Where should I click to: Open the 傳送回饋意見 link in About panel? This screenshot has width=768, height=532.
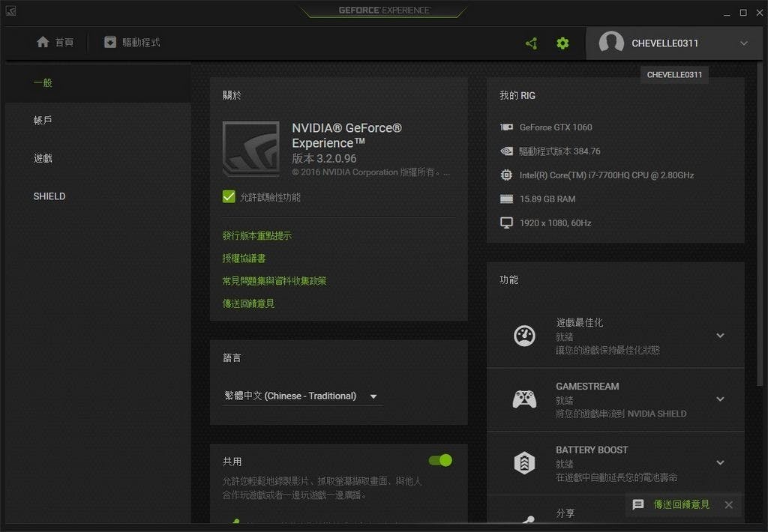(x=248, y=303)
